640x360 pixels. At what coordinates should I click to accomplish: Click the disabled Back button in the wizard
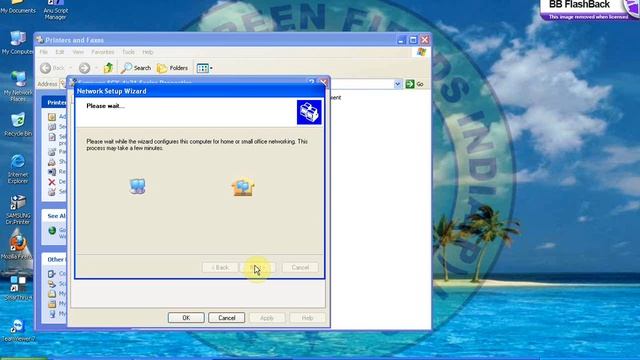220,267
